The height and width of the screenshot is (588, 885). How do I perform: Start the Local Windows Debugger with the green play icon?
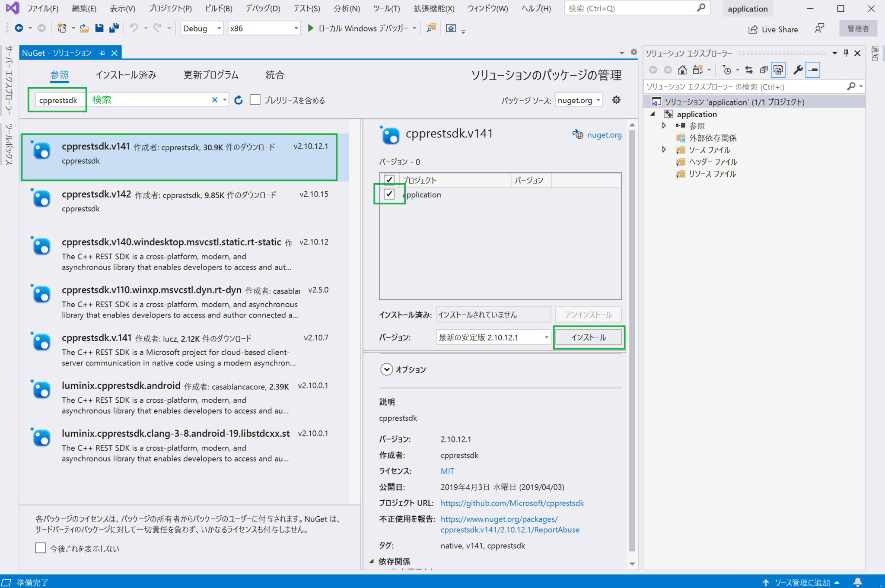[x=311, y=28]
